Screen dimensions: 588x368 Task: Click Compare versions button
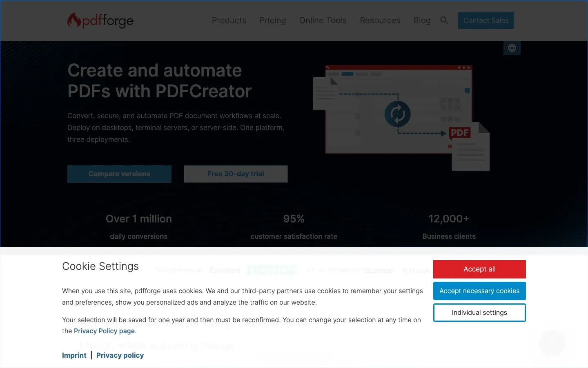click(119, 174)
